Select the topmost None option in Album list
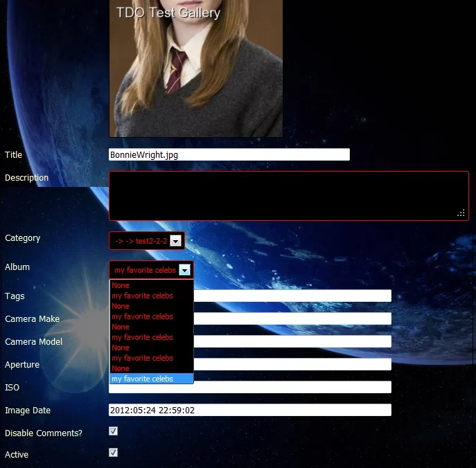The height and width of the screenshot is (468, 476). pos(151,285)
